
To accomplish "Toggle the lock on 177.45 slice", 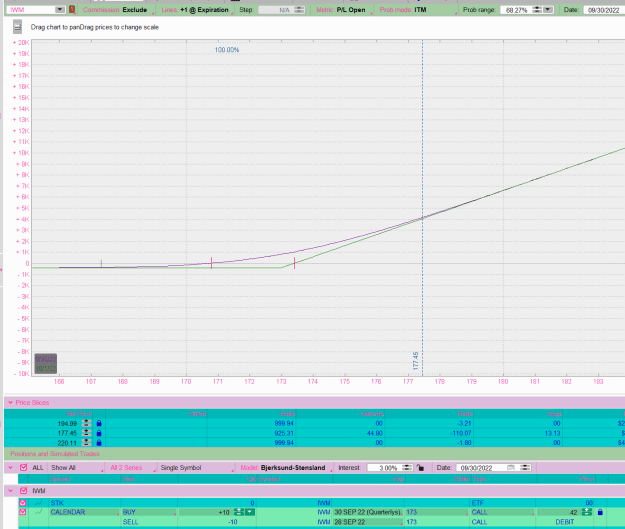I will coord(99,433).
